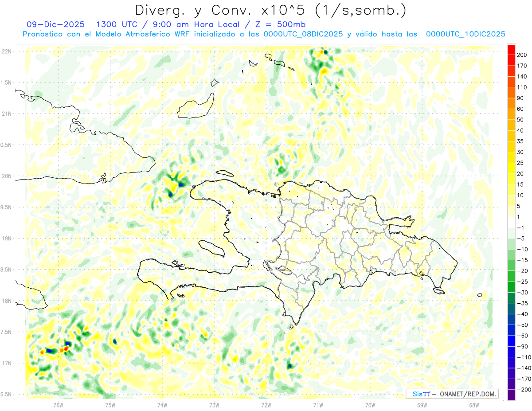Image resolution: width=532 pixels, height=411 pixels.
Task: Click colorbar value '200' at the top
Action: click(x=522, y=55)
